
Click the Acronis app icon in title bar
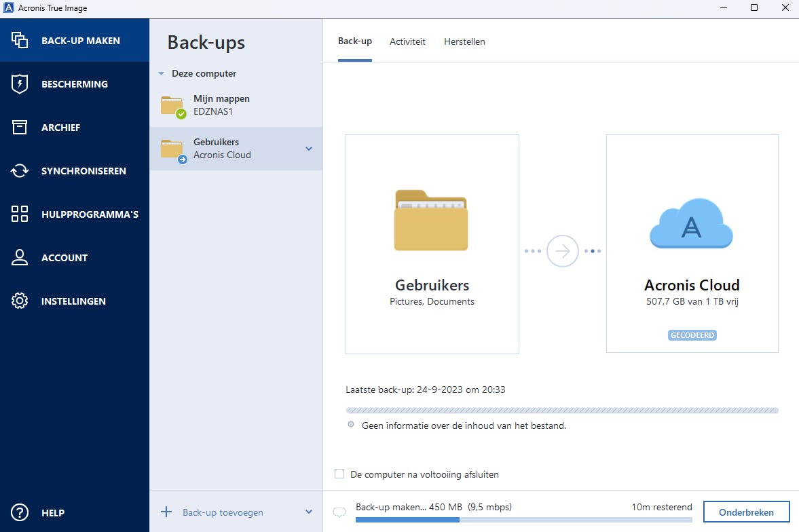pos(8,7)
